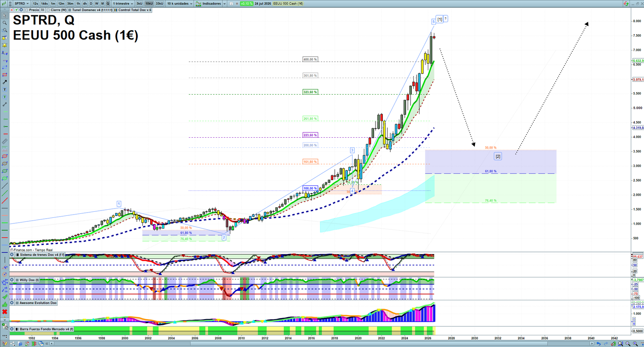Close the Sistema de trenes Doc panel
This screenshot has width=644, height=347.
(12, 254)
